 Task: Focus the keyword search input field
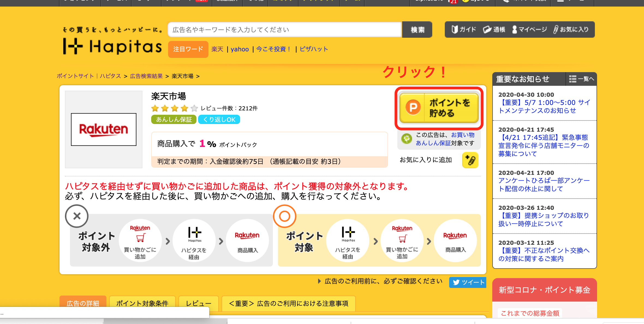(284, 30)
